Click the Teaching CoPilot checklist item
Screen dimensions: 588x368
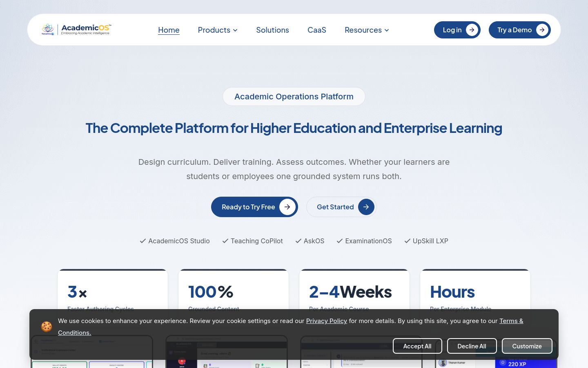[252, 241]
